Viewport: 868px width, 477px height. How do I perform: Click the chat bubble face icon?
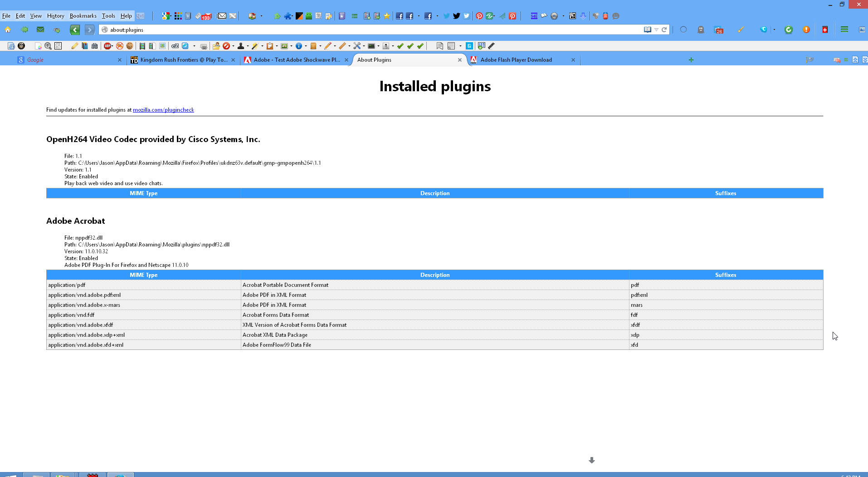[x=616, y=16]
